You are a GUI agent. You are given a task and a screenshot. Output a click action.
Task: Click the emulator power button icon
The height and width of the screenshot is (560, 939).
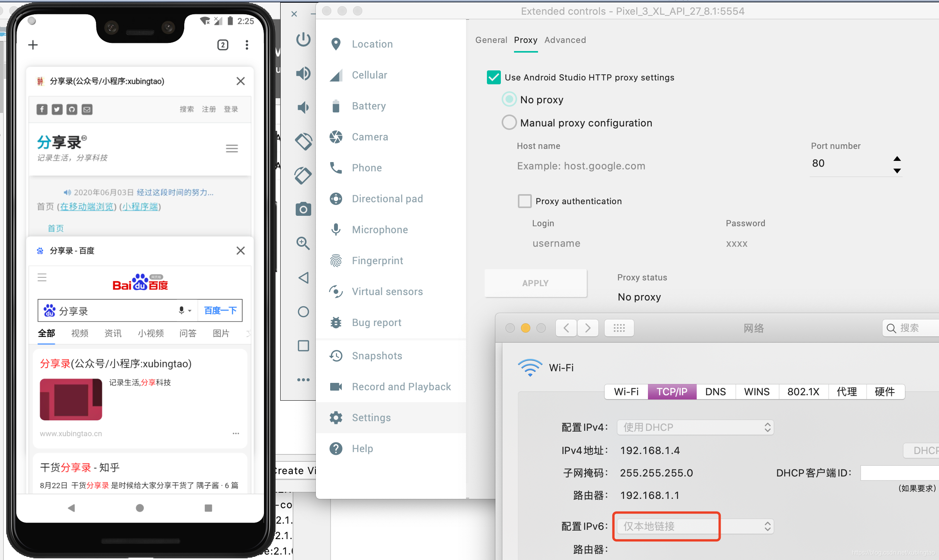pos(303,39)
